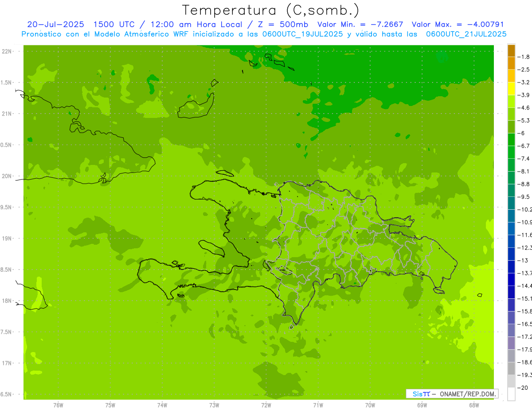Click 'Valor Max. = -4.00791' text
The height and width of the screenshot is (411, 532).
tap(458, 24)
